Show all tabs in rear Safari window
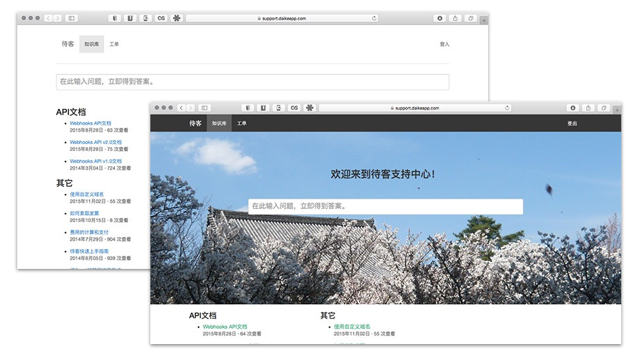The height and width of the screenshot is (362, 644). [471, 18]
